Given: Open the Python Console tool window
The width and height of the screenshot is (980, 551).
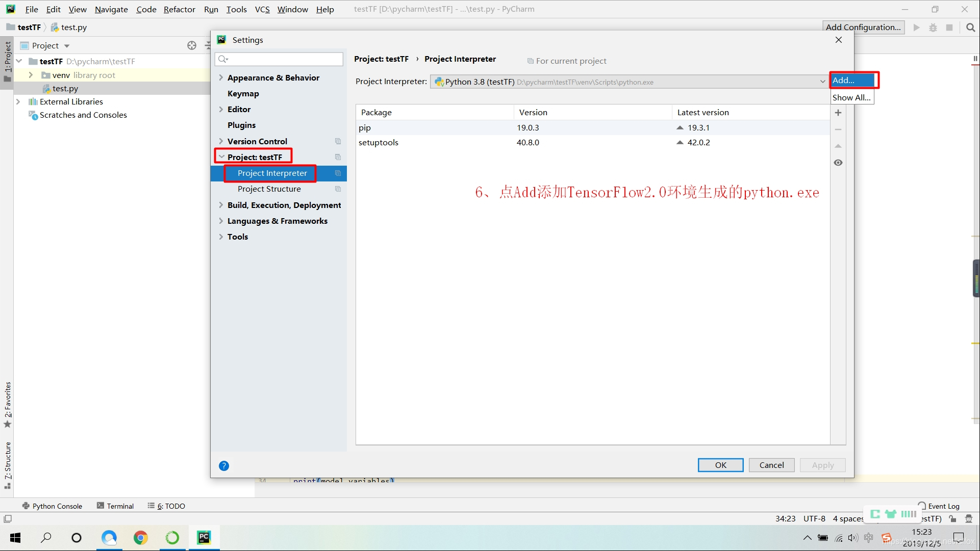Looking at the screenshot, I should pyautogui.click(x=52, y=506).
